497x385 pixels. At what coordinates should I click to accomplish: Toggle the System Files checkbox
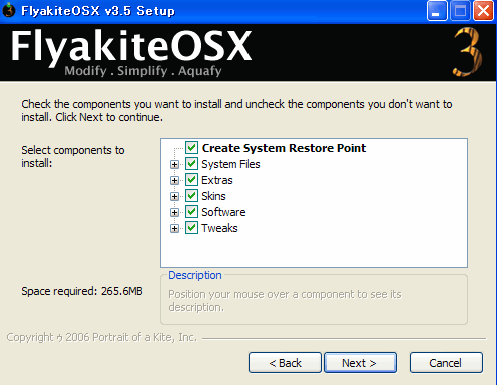pos(191,164)
